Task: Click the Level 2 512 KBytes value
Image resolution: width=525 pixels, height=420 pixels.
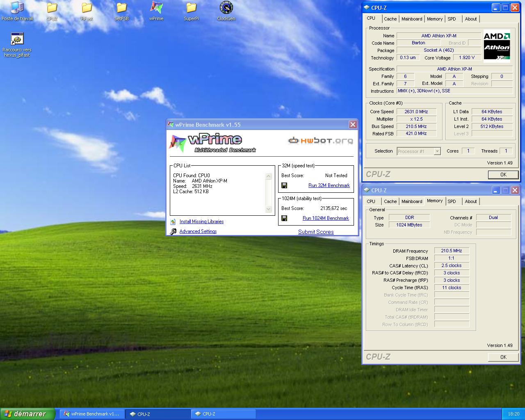Action: coord(492,126)
